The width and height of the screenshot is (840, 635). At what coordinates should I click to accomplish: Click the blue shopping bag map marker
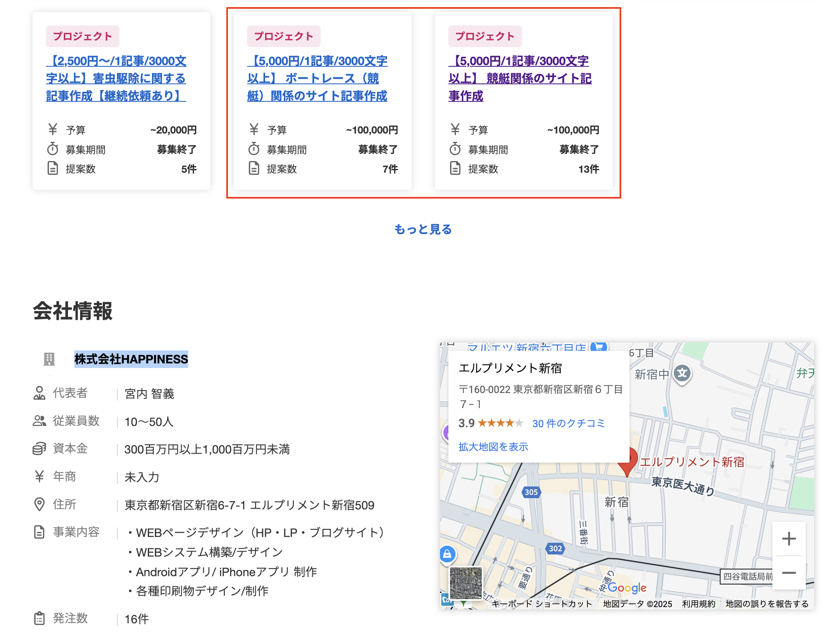447,554
